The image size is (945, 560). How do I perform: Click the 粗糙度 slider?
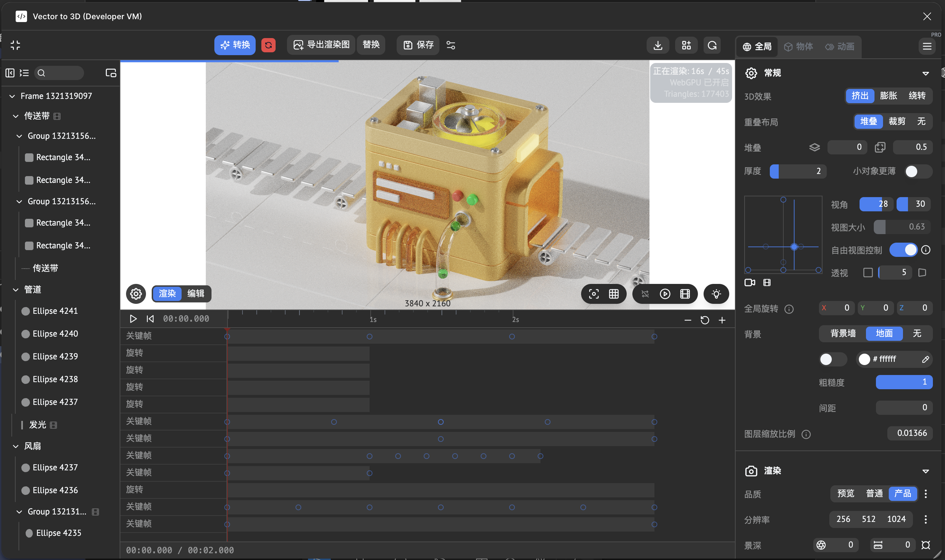(904, 382)
